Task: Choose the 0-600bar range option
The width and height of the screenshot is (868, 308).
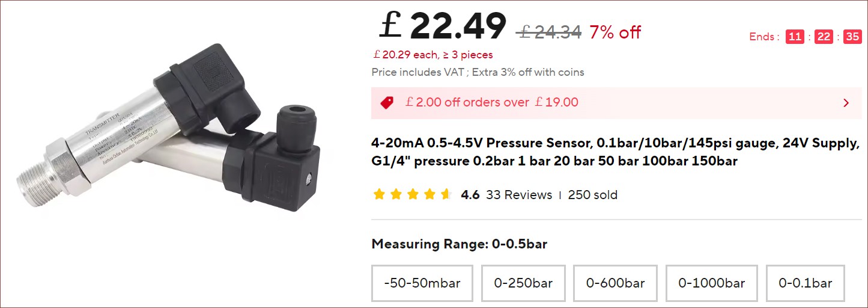Action: (615, 283)
